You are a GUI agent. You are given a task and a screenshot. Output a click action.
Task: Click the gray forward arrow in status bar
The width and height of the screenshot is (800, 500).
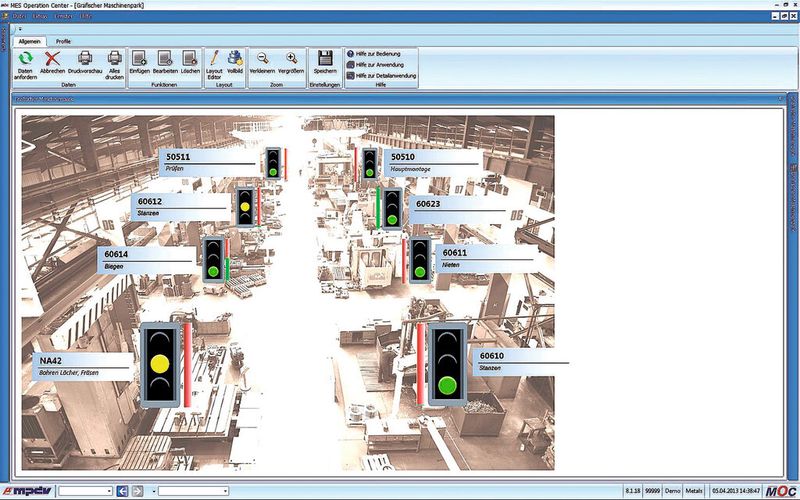[x=138, y=491]
